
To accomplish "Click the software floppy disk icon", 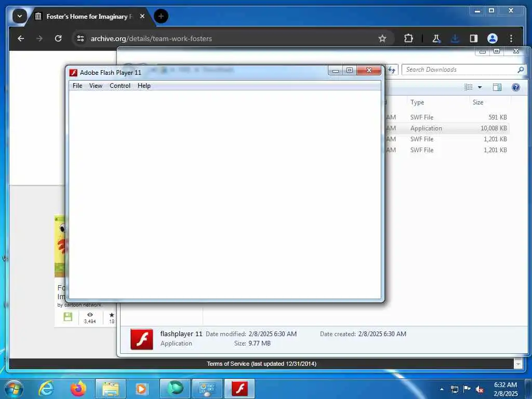I will [x=68, y=317].
